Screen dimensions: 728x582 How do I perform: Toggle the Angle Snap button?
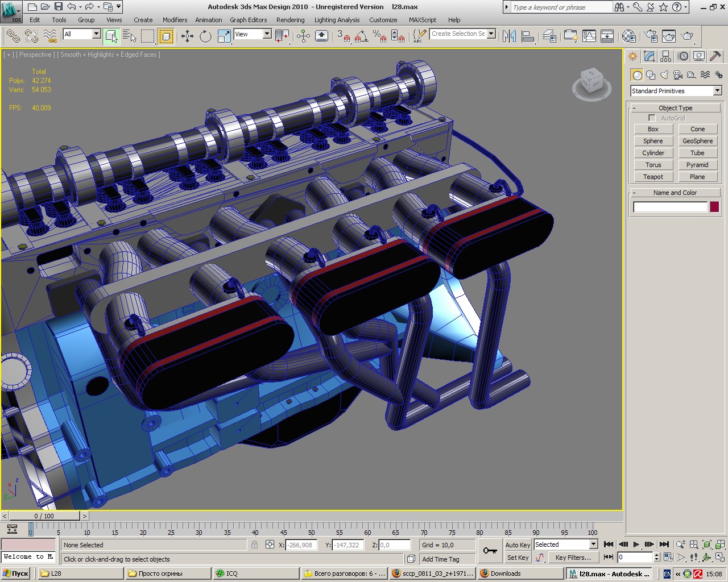pos(361,36)
